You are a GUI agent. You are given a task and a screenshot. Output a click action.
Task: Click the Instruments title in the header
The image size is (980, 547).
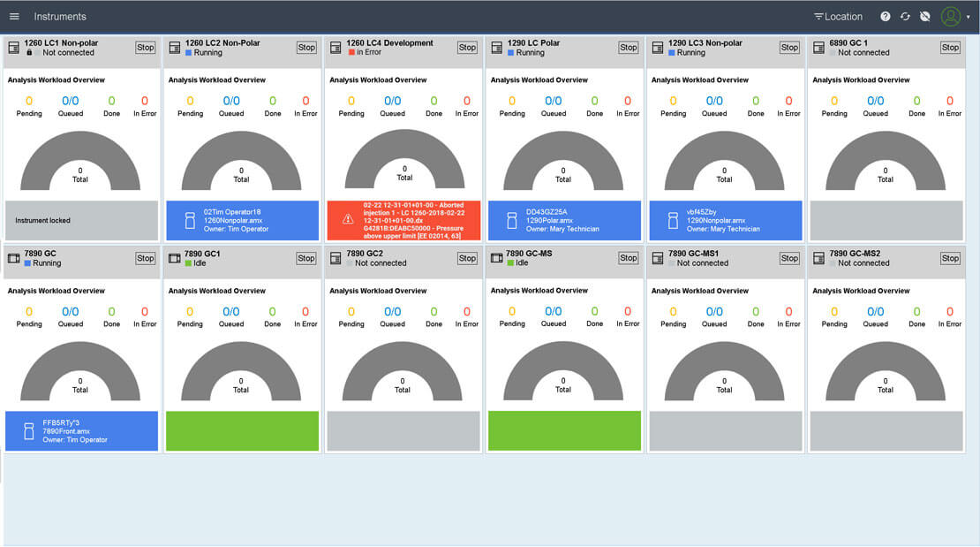point(60,16)
